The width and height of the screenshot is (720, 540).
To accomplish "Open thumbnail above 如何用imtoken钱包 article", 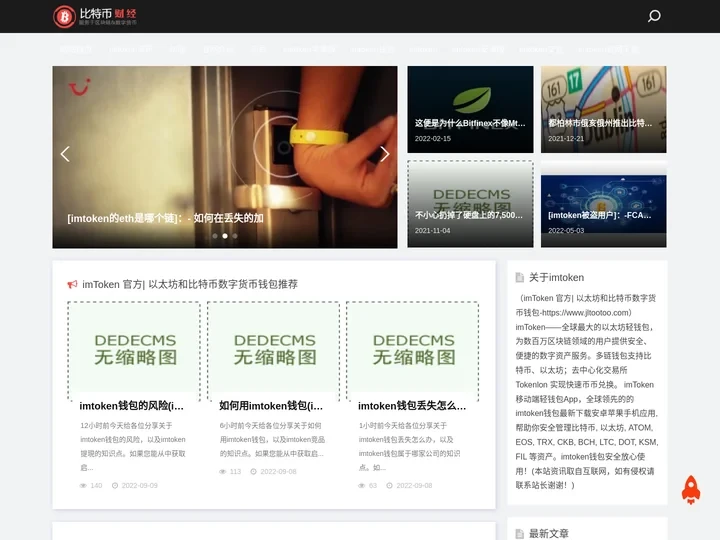I will 273,351.
